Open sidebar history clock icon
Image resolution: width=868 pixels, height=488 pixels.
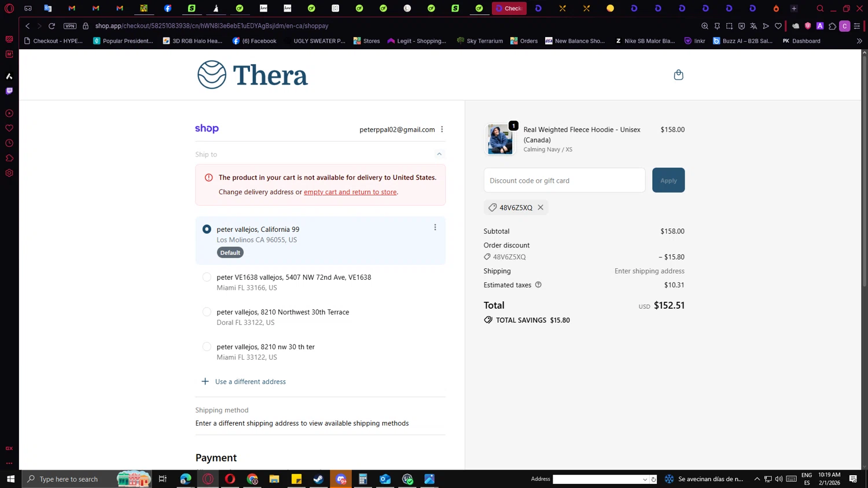[9, 143]
